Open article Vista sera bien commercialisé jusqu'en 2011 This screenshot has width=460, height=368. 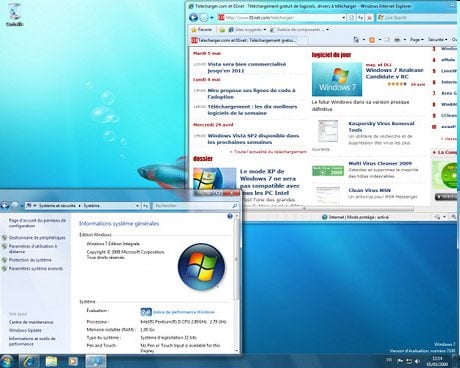247,67
